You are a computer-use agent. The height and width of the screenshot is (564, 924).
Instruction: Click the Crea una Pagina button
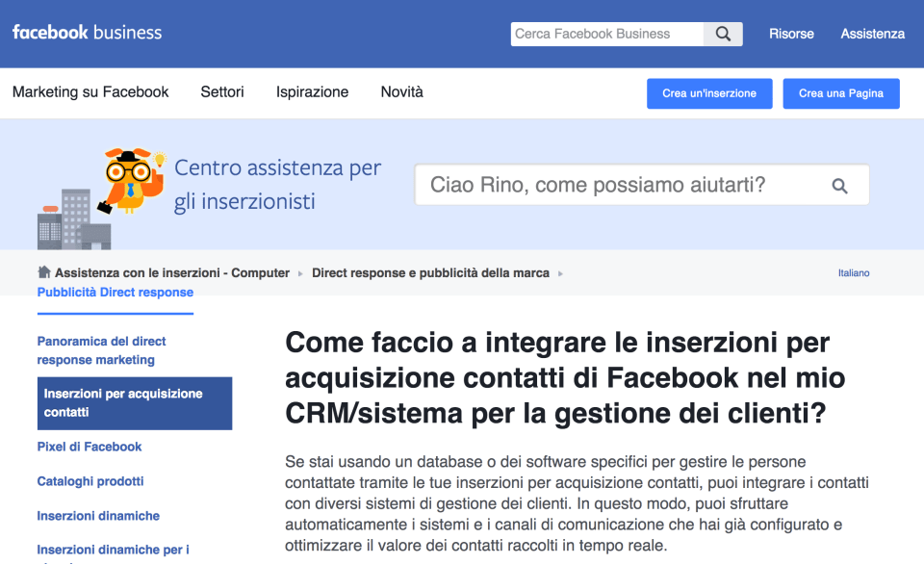[x=841, y=93]
